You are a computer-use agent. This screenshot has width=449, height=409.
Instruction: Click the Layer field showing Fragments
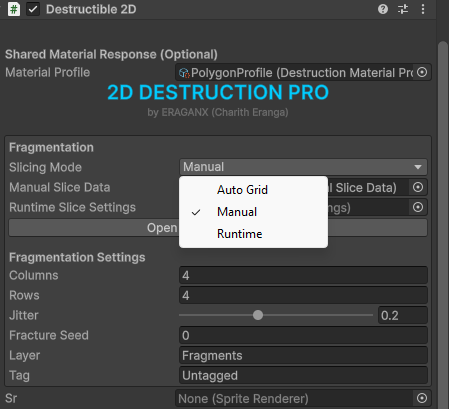coord(303,355)
